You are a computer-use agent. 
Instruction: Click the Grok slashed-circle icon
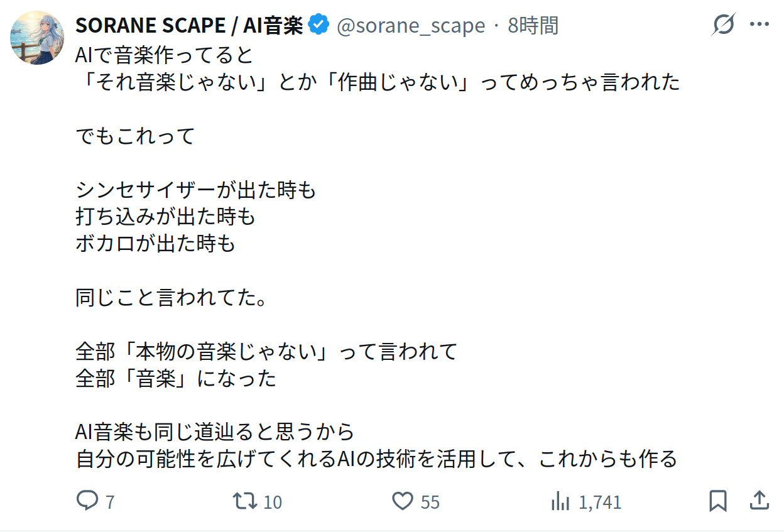point(724,26)
